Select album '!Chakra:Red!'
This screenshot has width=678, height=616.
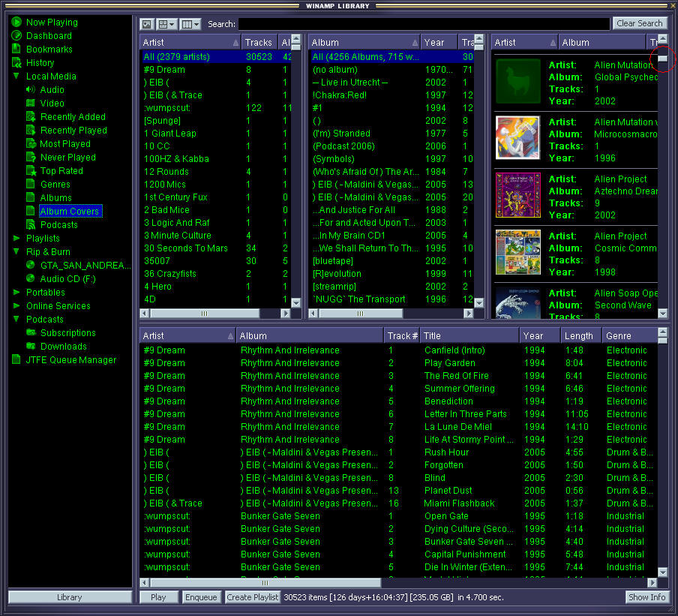pyautogui.click(x=392, y=95)
